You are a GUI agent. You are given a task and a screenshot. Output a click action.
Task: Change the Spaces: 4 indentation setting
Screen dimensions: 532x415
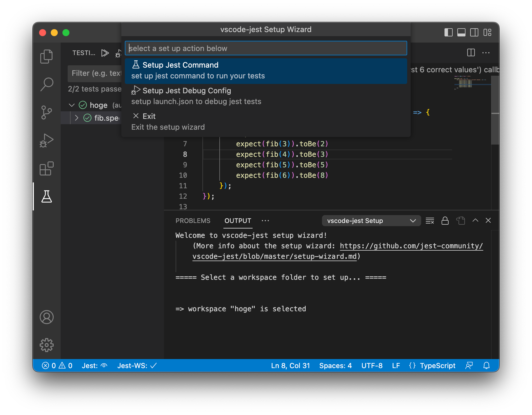[x=335, y=365]
